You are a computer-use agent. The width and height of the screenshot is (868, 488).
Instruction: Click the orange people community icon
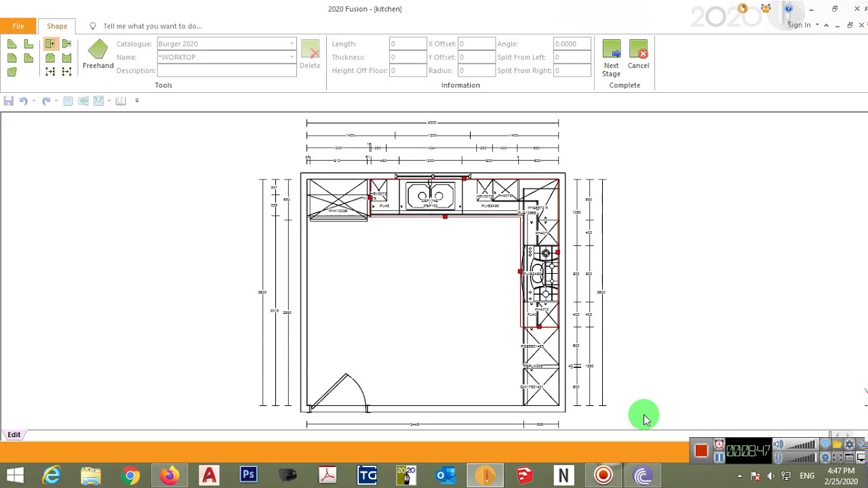(x=766, y=8)
